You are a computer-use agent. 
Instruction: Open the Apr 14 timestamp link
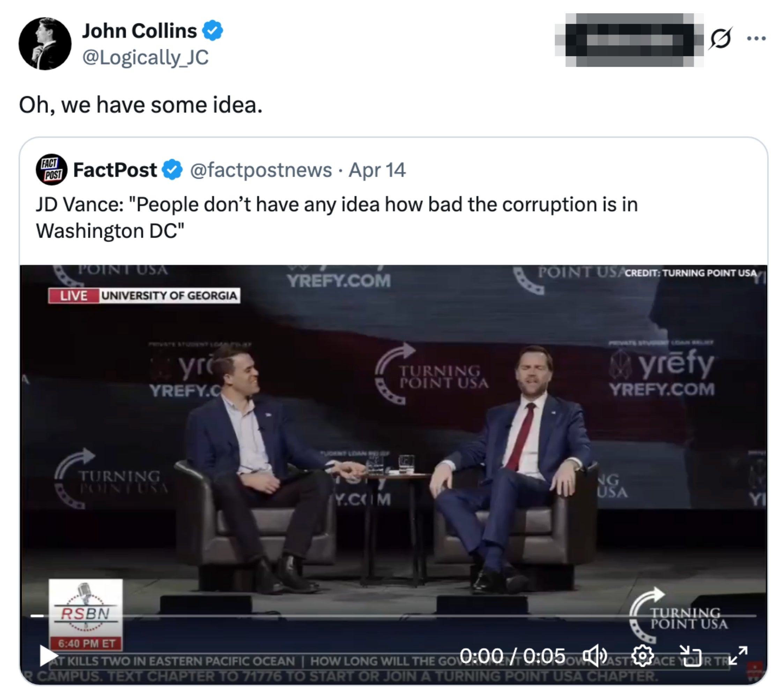click(377, 170)
